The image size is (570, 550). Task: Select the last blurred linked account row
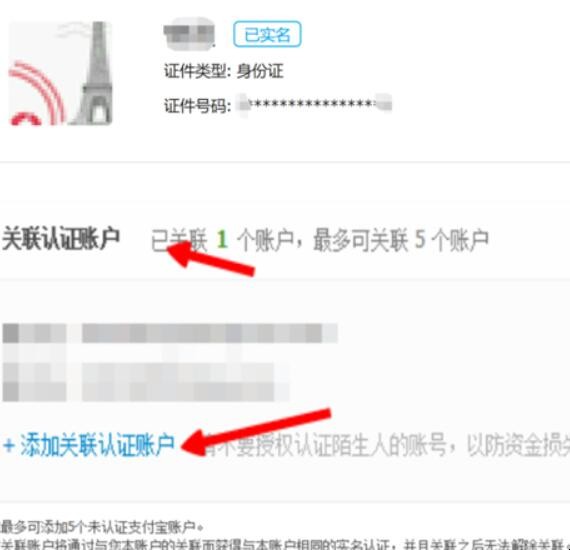[145, 392]
